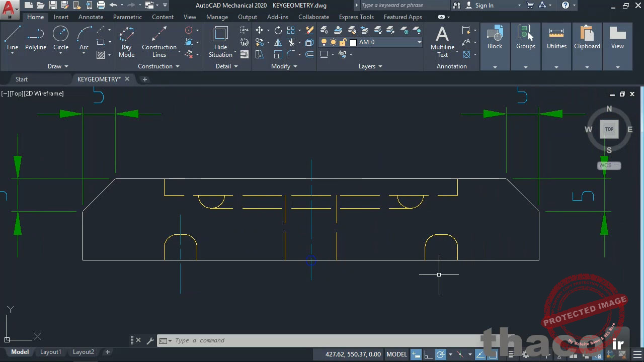Open polar tracking angle dropdown arrow
The width and height of the screenshot is (644, 362).
[x=450, y=354]
